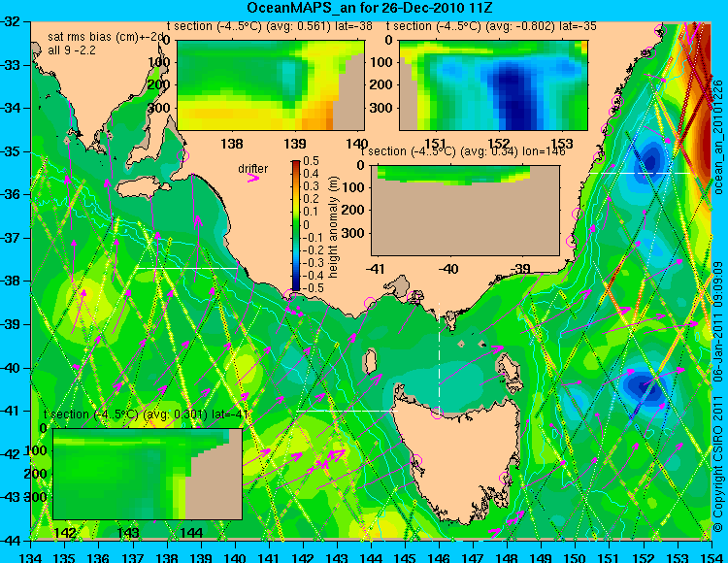Click King Island northwest of Tasmania
Screen dimensions: 728x563
coord(369,361)
